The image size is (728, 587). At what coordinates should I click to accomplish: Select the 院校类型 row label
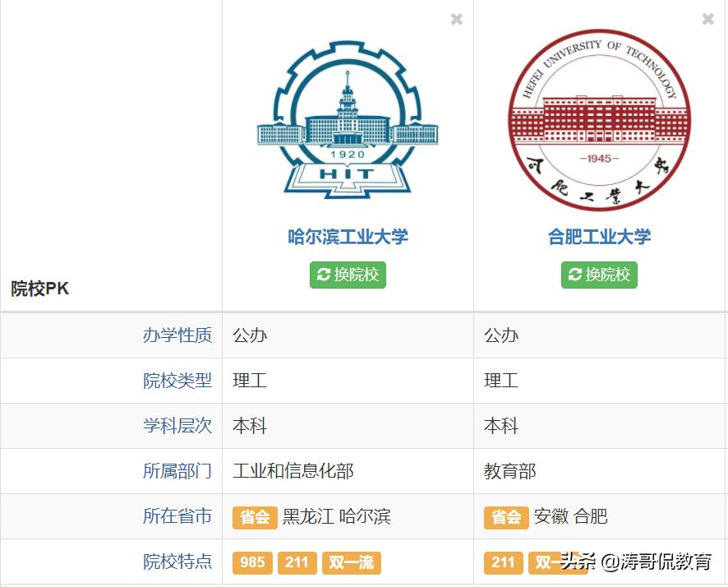(x=177, y=381)
